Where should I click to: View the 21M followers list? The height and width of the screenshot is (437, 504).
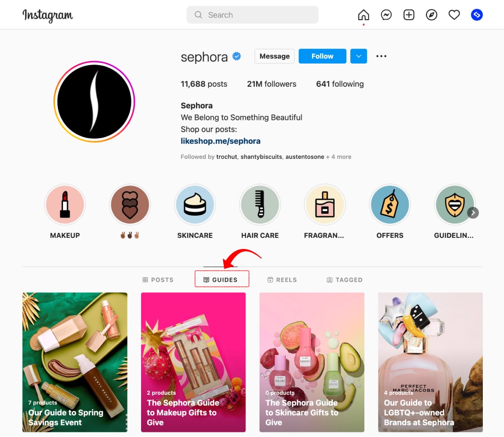[272, 84]
